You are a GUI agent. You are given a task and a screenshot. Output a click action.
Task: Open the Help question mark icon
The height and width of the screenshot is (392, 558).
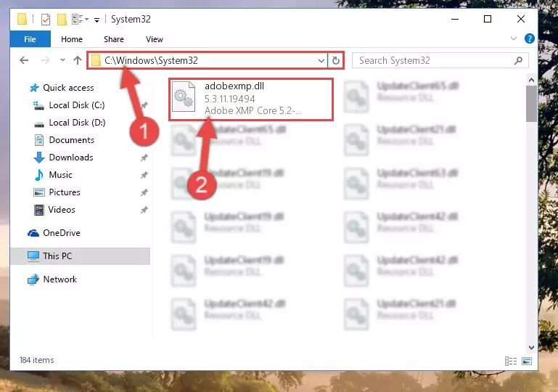pos(529,38)
